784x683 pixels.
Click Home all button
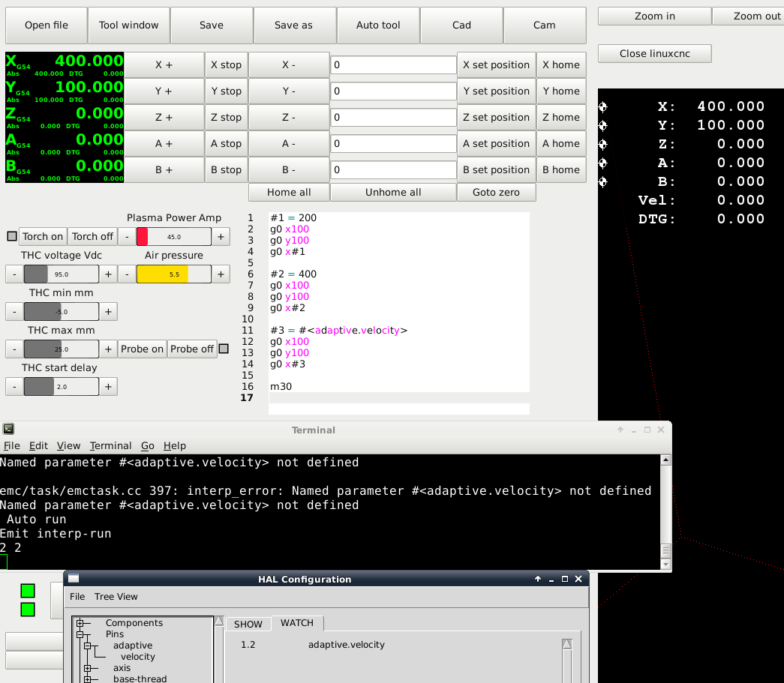point(289,193)
